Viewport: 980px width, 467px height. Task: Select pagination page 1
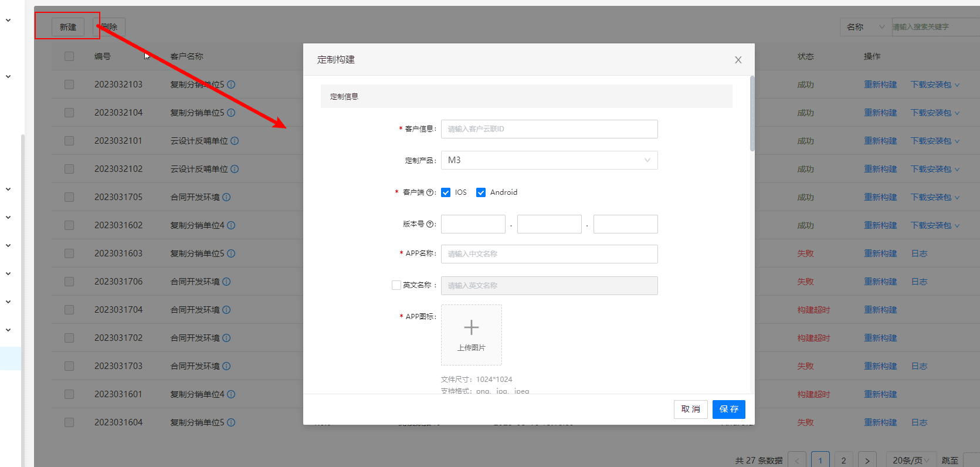(820, 461)
